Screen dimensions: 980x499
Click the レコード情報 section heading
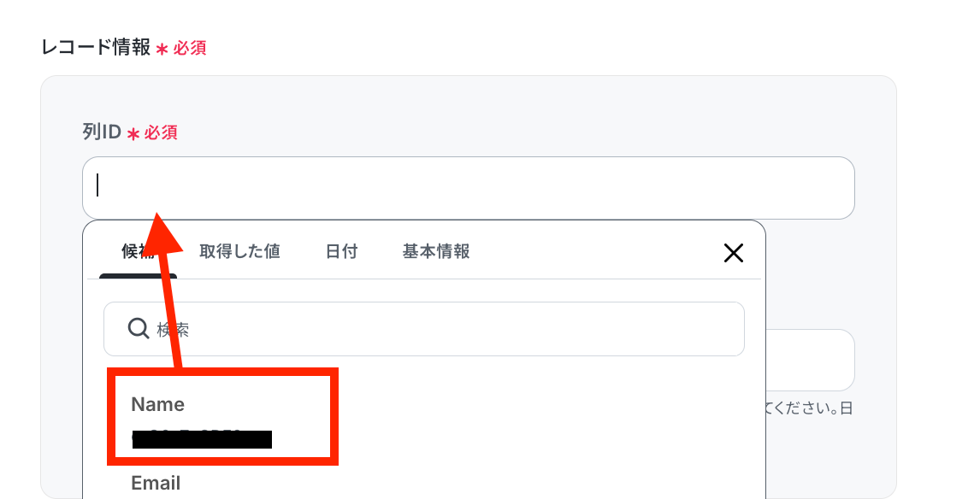pos(96,48)
